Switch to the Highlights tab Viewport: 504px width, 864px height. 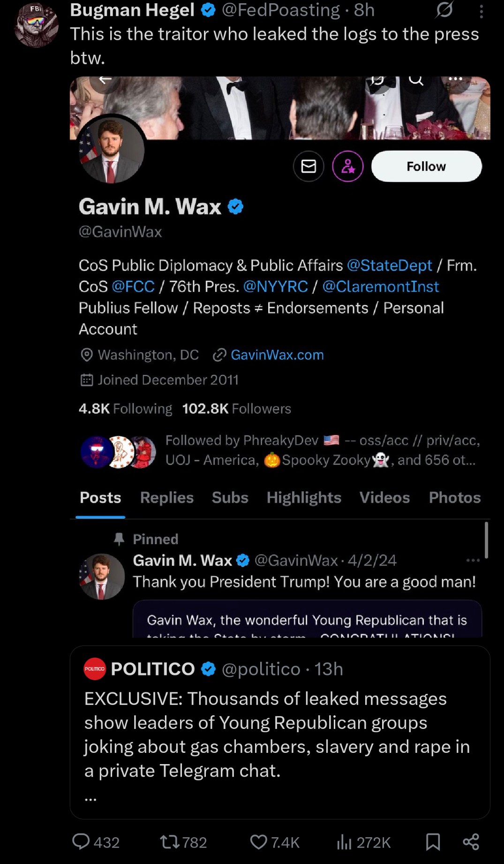[x=304, y=497]
